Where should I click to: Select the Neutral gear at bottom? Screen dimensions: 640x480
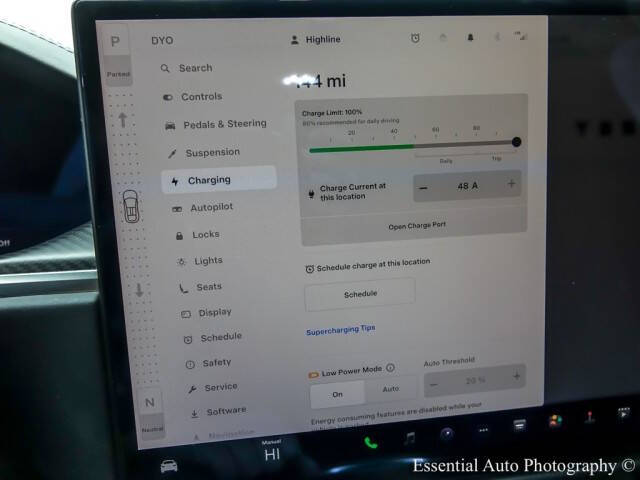click(x=150, y=403)
